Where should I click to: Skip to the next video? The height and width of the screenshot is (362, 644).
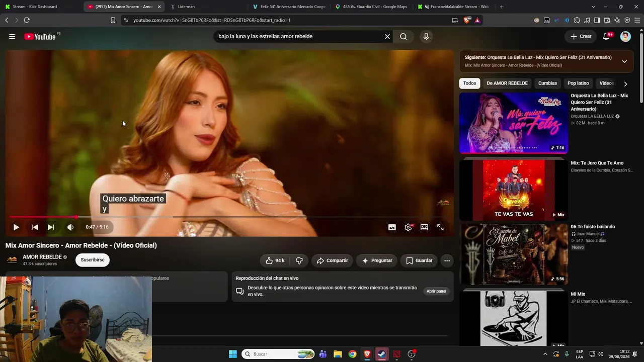point(51,227)
